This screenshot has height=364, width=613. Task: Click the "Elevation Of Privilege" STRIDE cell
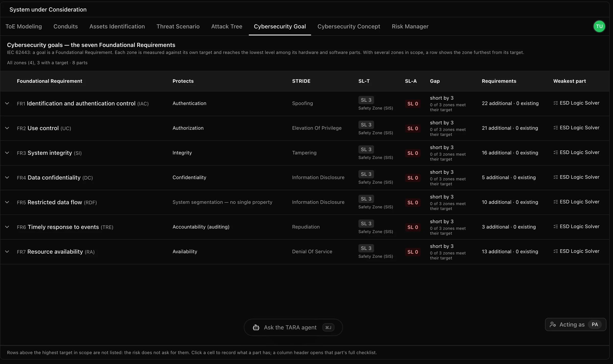[317, 128]
